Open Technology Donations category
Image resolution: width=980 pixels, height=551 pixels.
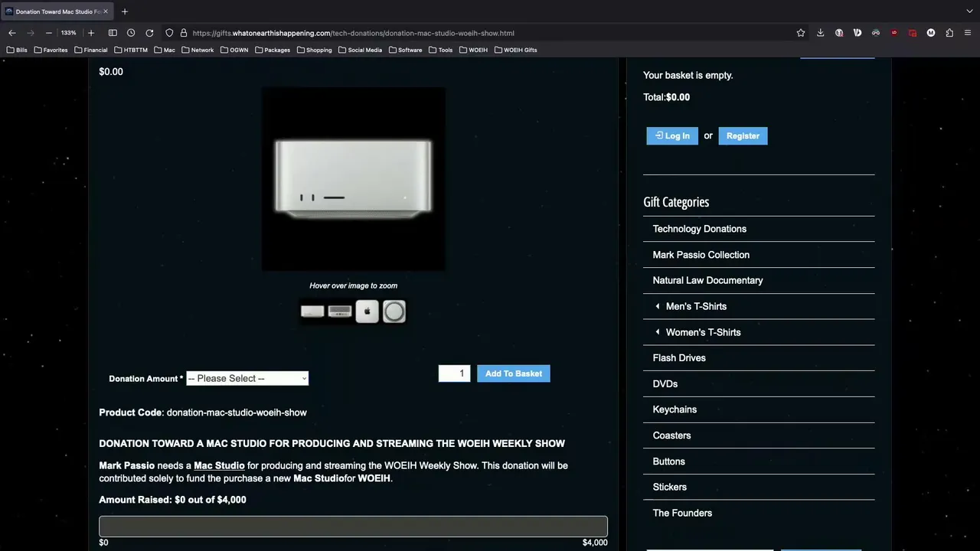699,229
